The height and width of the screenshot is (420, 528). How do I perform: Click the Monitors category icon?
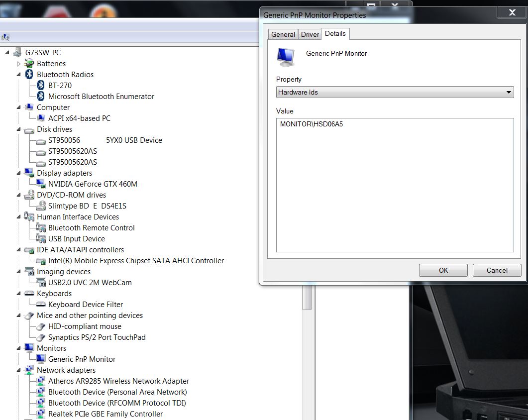[29, 348]
